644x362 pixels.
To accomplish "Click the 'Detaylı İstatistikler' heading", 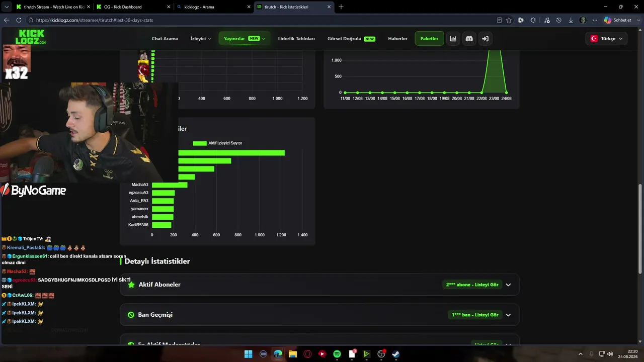I will (x=157, y=261).
